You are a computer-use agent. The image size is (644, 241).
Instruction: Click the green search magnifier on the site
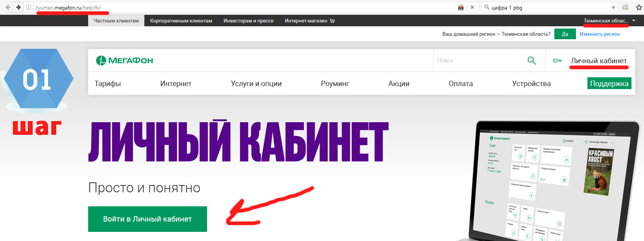pos(532,61)
